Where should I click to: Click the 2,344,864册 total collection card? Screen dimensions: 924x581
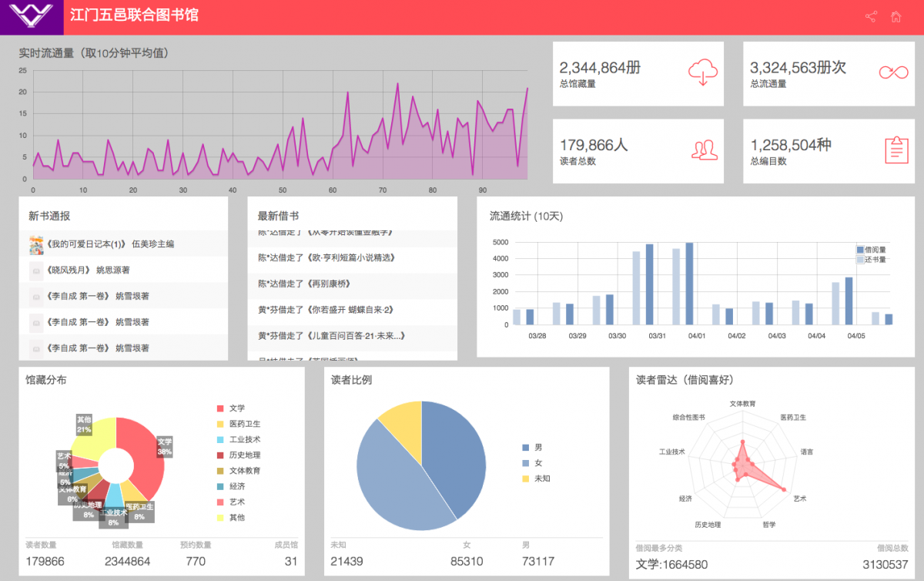pos(638,73)
